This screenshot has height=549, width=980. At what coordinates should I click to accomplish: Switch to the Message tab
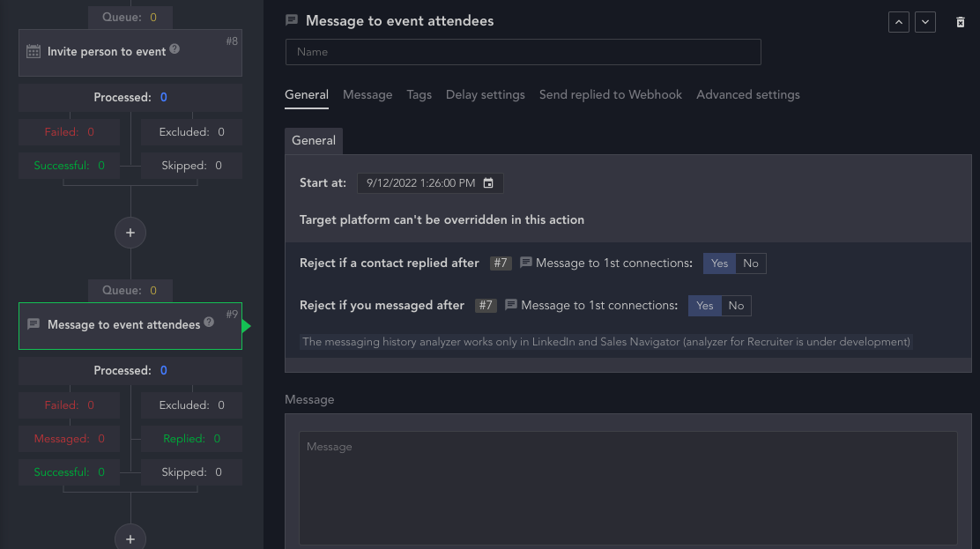point(367,95)
